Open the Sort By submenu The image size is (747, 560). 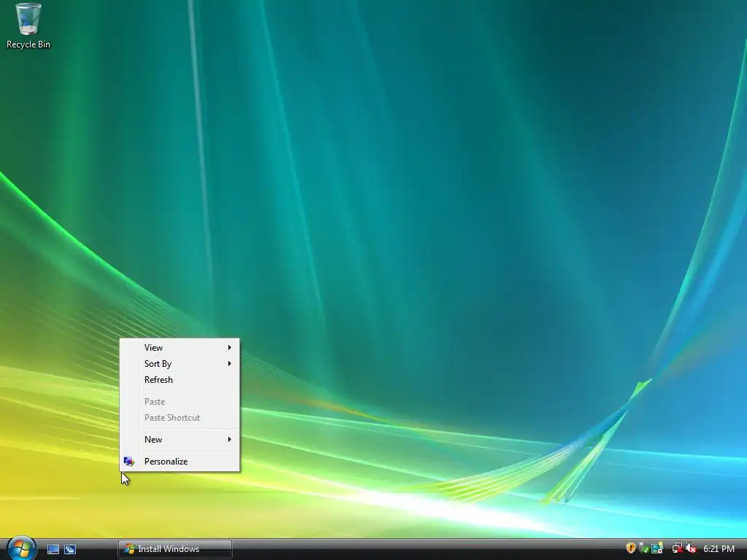coord(179,364)
